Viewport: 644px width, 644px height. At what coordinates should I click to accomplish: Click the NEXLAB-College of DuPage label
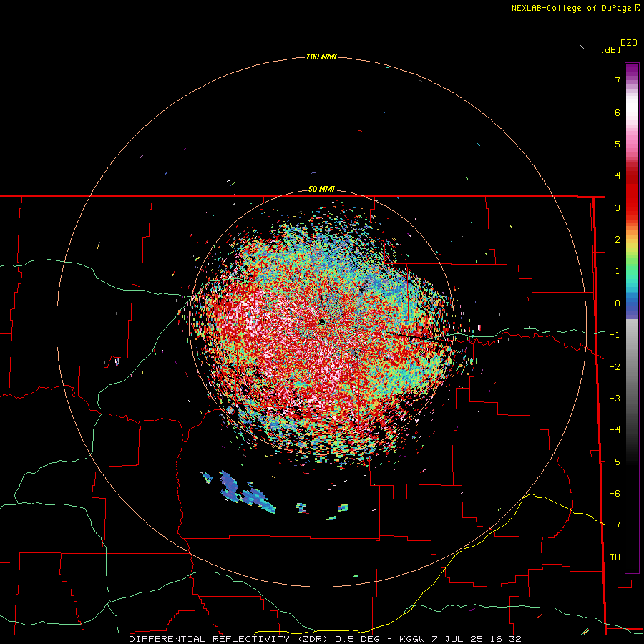pyautogui.click(x=571, y=8)
